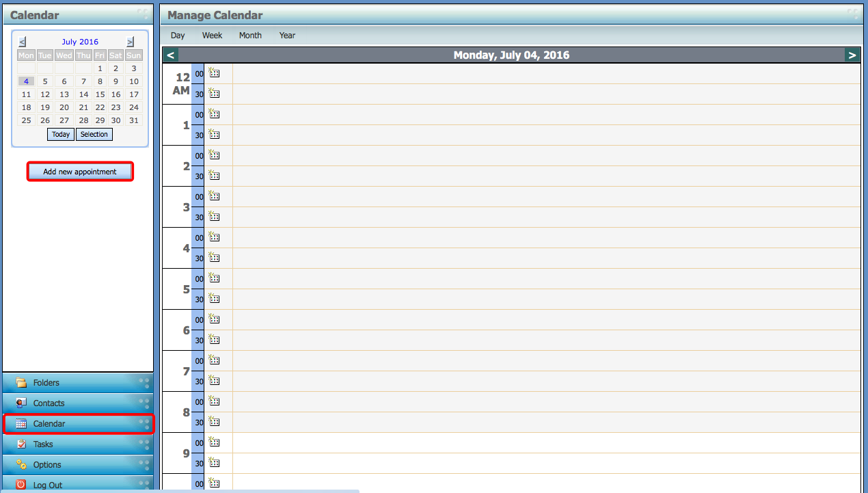Switch to Week view
The height and width of the screenshot is (493, 868).
(212, 36)
